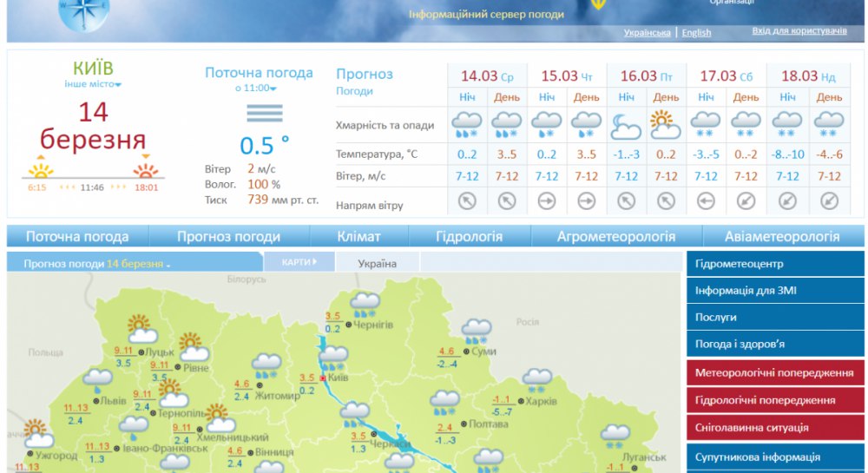Screen dimensions: 868x473
Task: Click the 0.5° current temperature value
Action: click(x=264, y=146)
